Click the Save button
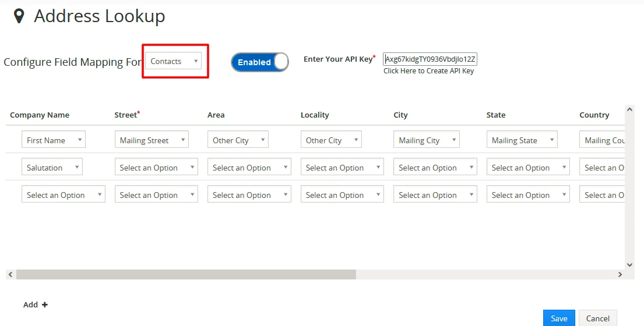The image size is (644, 326). (559, 318)
